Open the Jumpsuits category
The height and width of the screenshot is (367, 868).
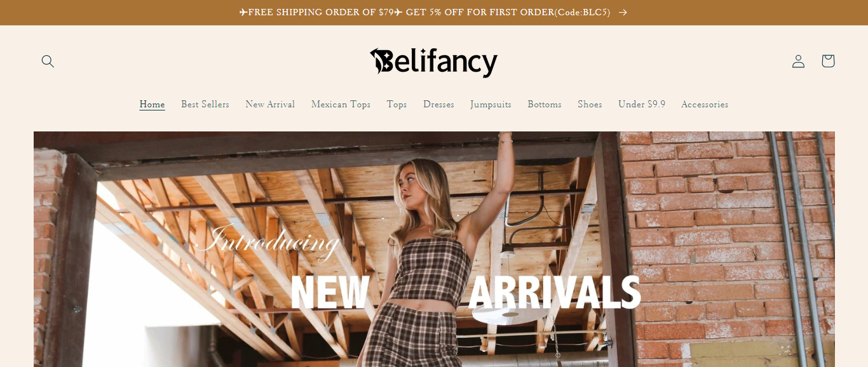click(491, 104)
